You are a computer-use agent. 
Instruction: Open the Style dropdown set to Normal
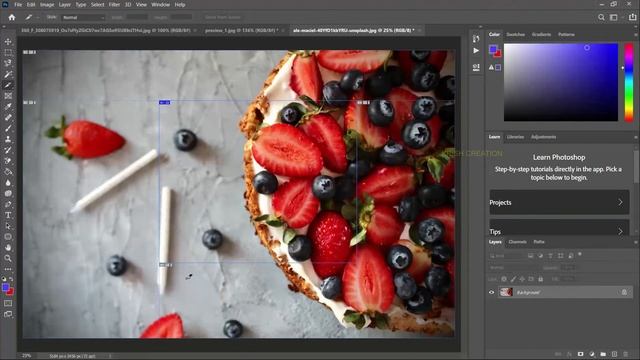(x=83, y=18)
